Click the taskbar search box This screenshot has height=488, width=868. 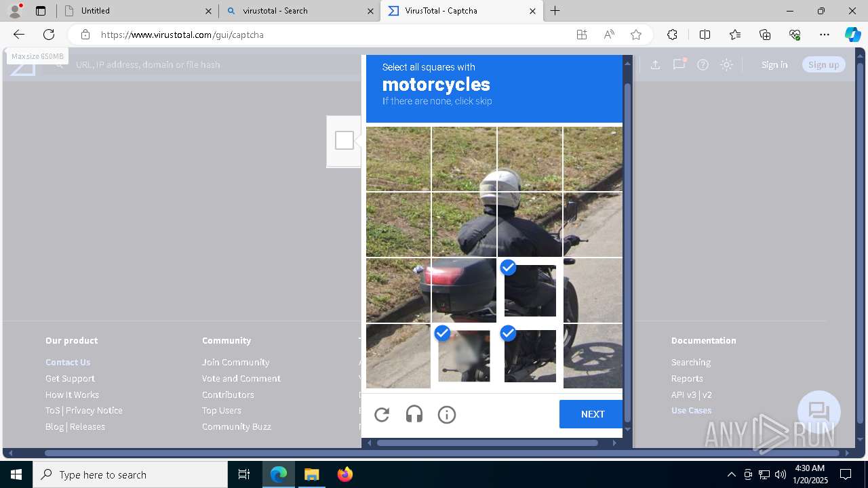click(130, 474)
